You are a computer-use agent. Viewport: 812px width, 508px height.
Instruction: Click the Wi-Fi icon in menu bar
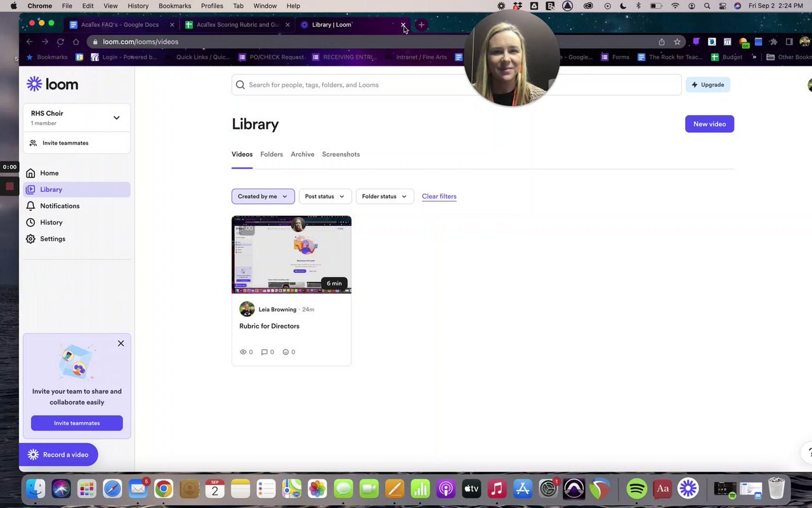pos(675,6)
